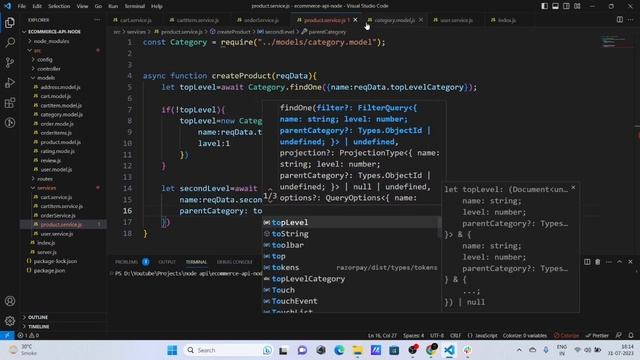Kill the terminal with the trash icon
This screenshot has width=640, height=360.
click(x=598, y=262)
